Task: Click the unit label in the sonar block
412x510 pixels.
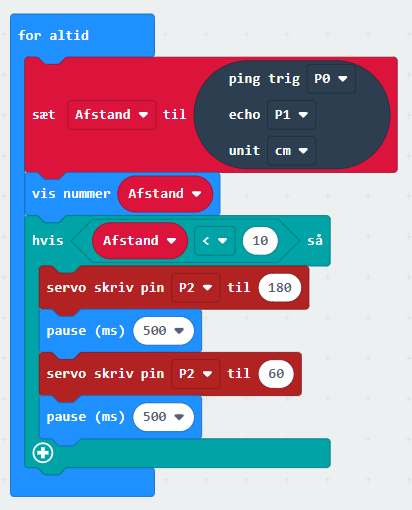Action: [x=244, y=151]
